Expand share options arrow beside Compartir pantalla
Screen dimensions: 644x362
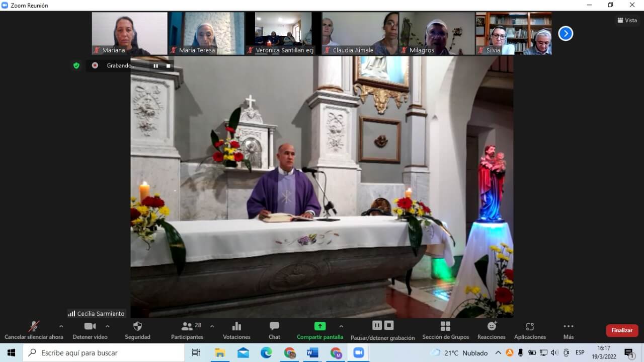click(341, 326)
